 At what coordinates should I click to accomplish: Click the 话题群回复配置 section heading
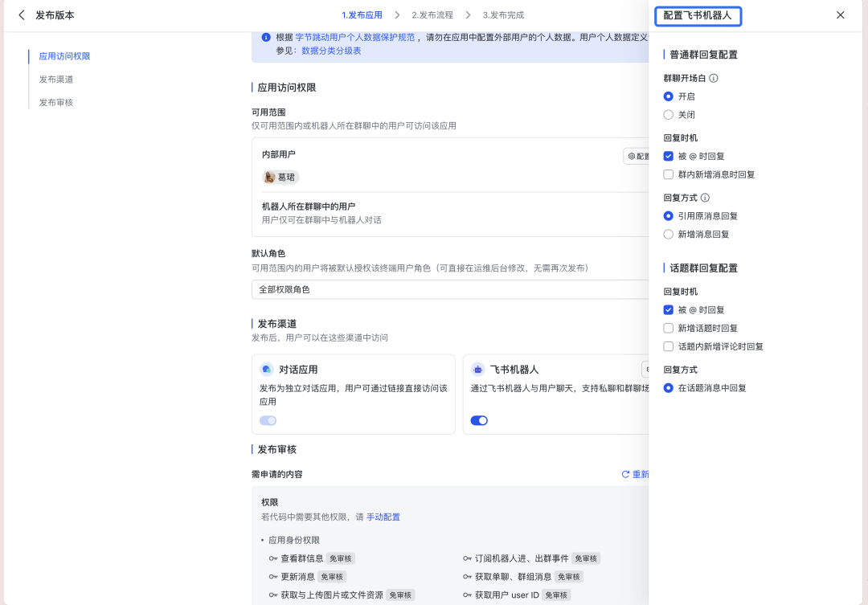[703, 268]
